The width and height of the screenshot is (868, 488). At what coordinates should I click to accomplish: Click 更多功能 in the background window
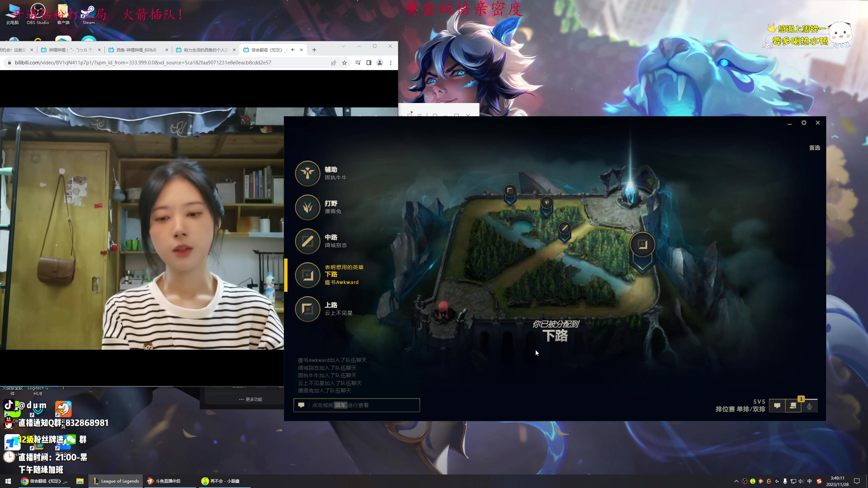251,399
